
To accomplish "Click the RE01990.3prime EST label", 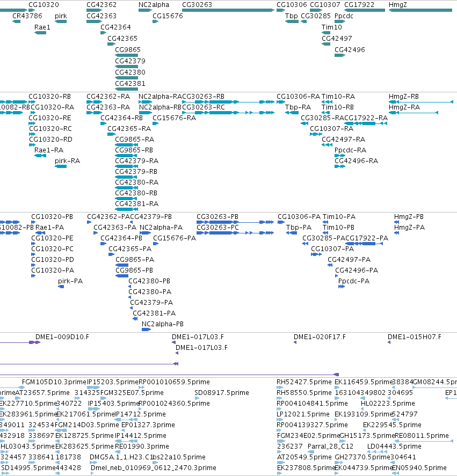I will pos(142,446).
